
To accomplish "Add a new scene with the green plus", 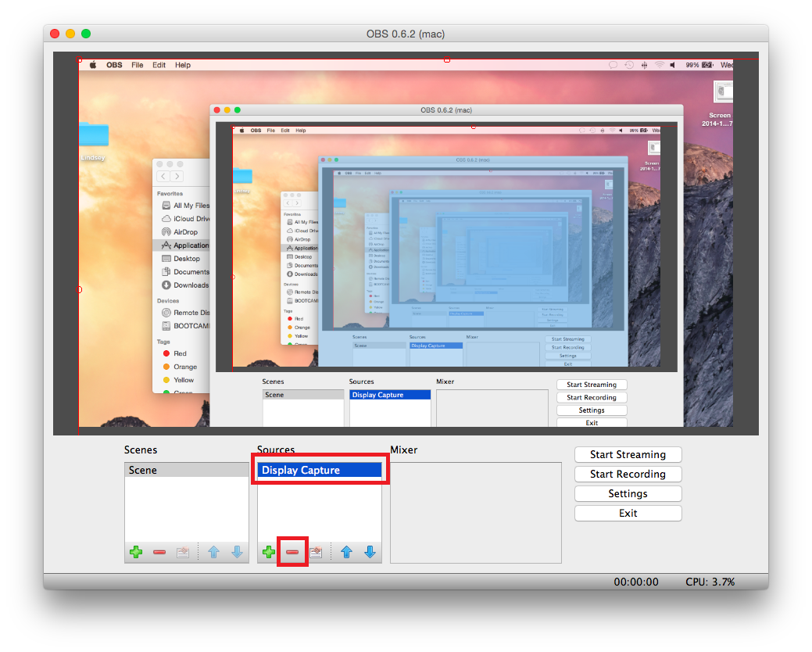I will [x=136, y=552].
